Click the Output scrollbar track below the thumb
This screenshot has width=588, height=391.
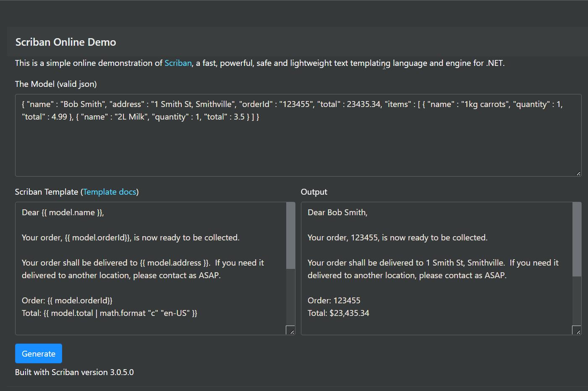(577, 300)
